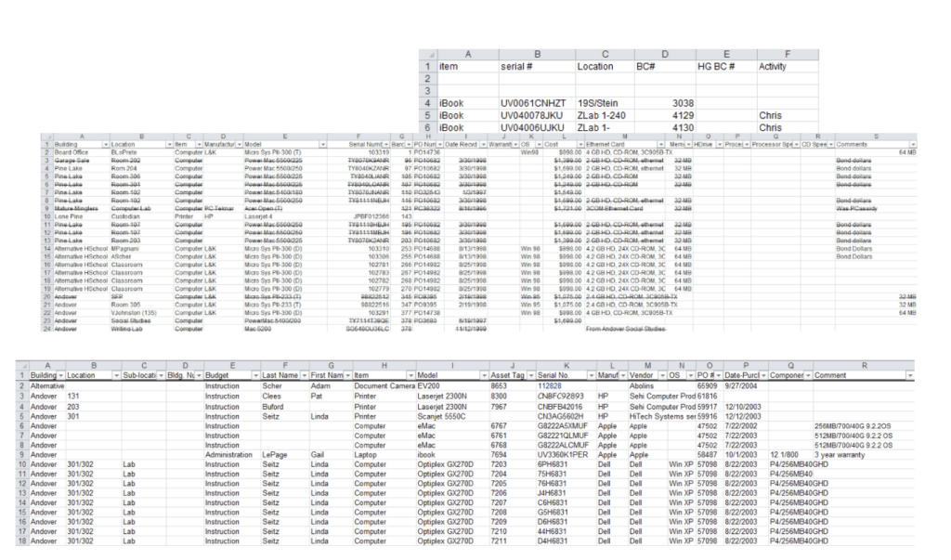Select the 'Activity' header cell

[788, 67]
